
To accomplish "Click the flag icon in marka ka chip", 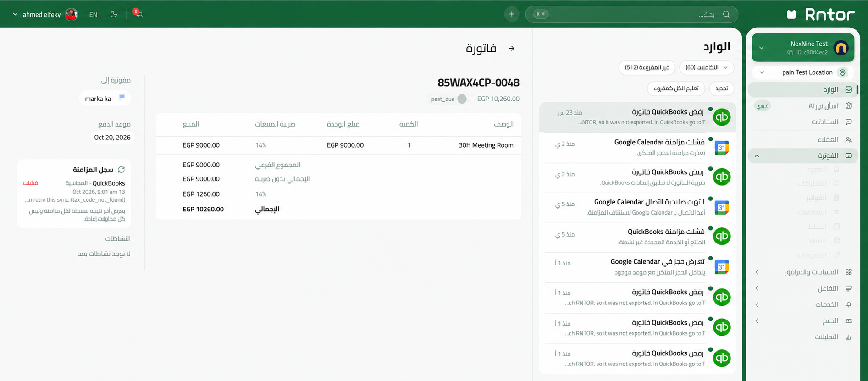I will click(x=122, y=97).
